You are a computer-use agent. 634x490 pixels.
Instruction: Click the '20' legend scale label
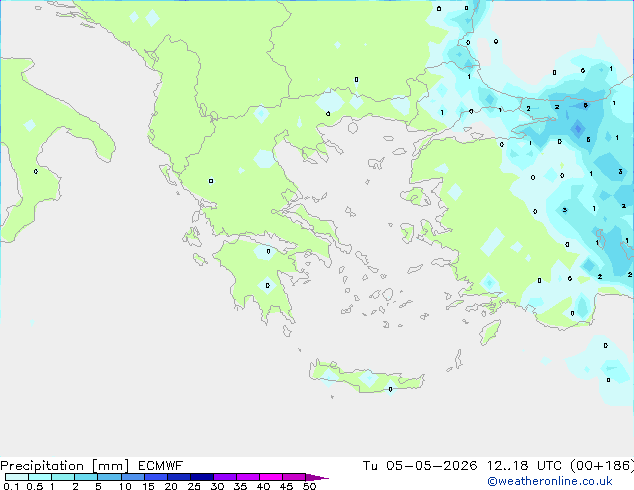click(171, 486)
